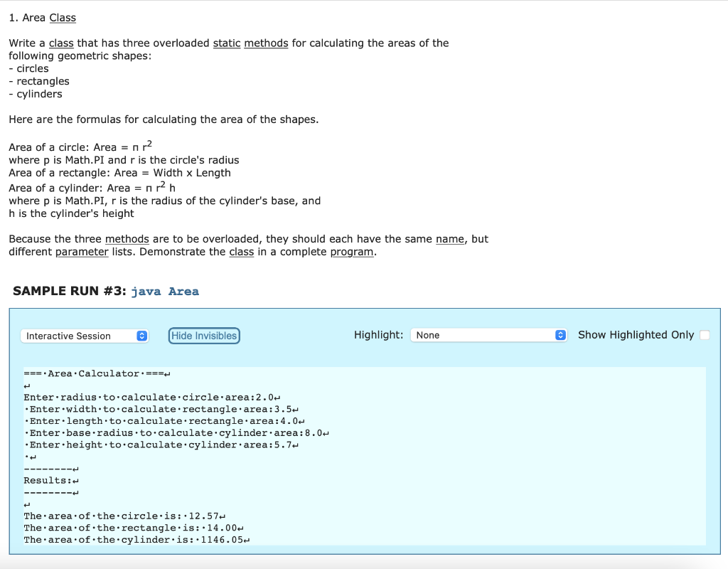Open the name glossary link
728x569 pixels.
pyautogui.click(x=450, y=238)
